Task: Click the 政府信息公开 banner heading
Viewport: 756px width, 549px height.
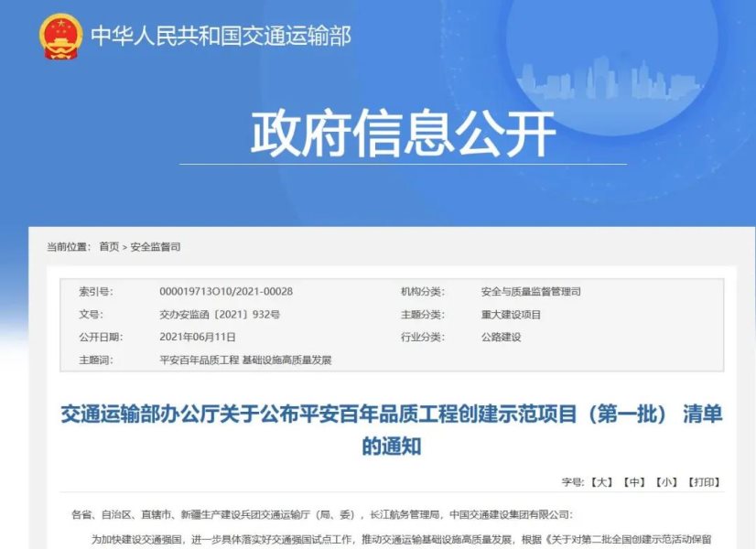Action: coord(403,134)
